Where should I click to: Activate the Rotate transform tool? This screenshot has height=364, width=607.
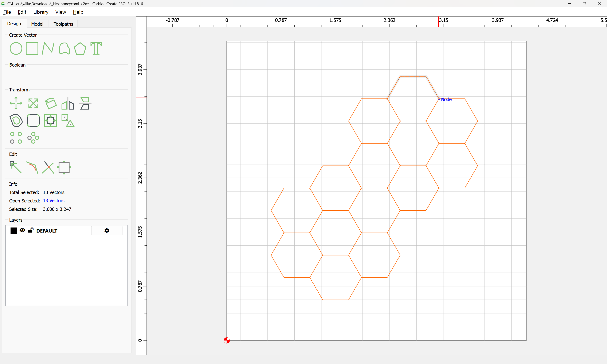[x=51, y=103]
